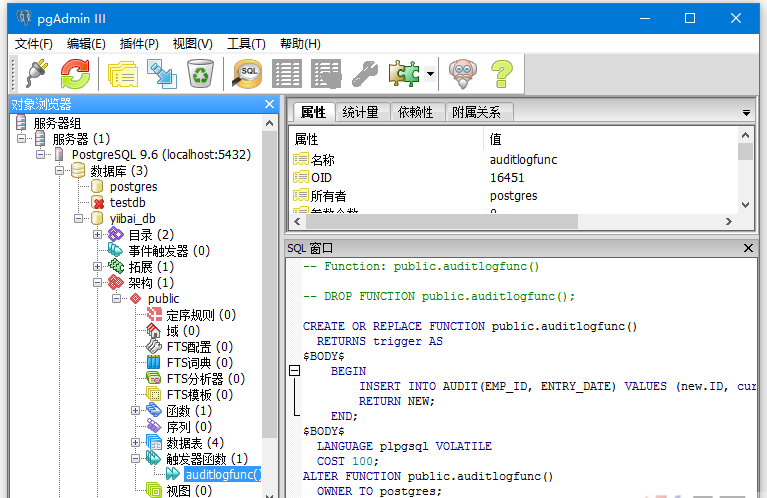Switch to the 统计量 tab
The height and width of the screenshot is (498, 767).
point(361,112)
